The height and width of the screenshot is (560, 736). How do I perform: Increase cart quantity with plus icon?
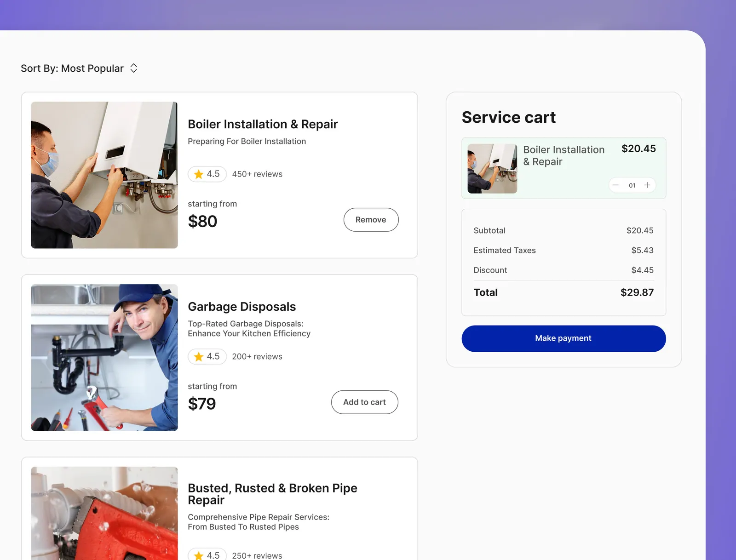[647, 185]
